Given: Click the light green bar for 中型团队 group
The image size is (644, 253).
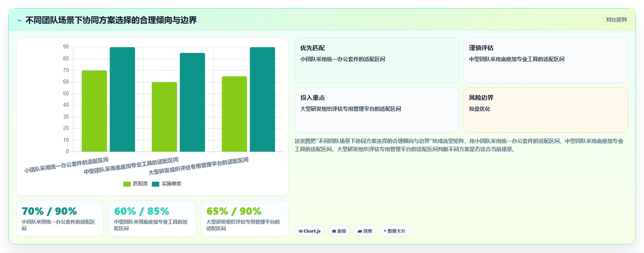Looking at the screenshot, I should (x=164, y=117).
